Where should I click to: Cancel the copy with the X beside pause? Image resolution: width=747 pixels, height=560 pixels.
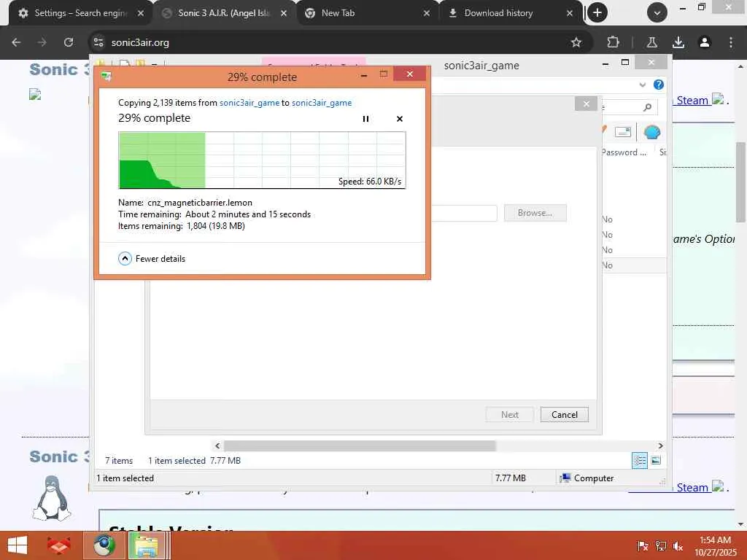tap(400, 119)
